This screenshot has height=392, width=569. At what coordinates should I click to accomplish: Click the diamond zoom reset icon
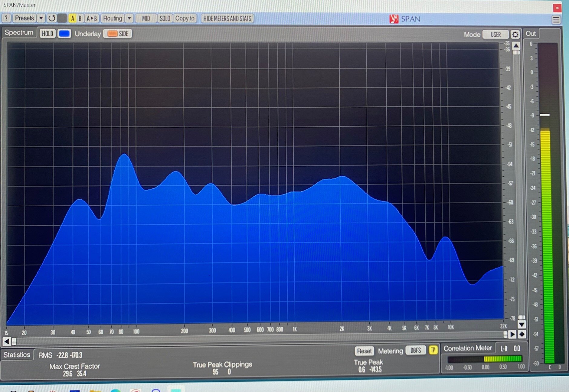(522, 334)
